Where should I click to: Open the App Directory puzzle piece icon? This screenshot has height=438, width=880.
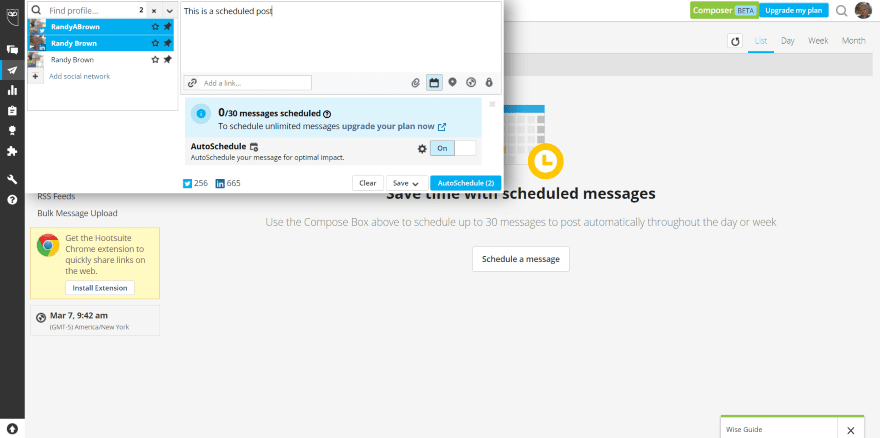point(12,151)
